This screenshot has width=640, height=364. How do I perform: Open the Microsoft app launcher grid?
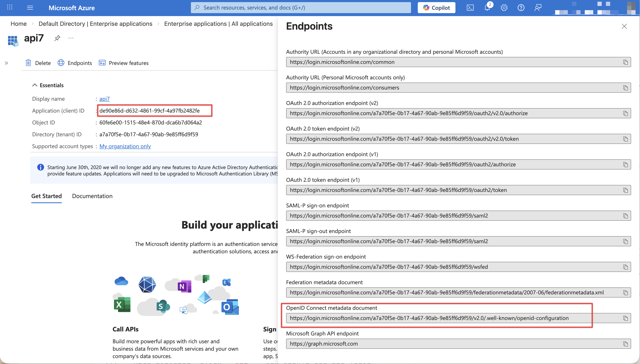10,7
